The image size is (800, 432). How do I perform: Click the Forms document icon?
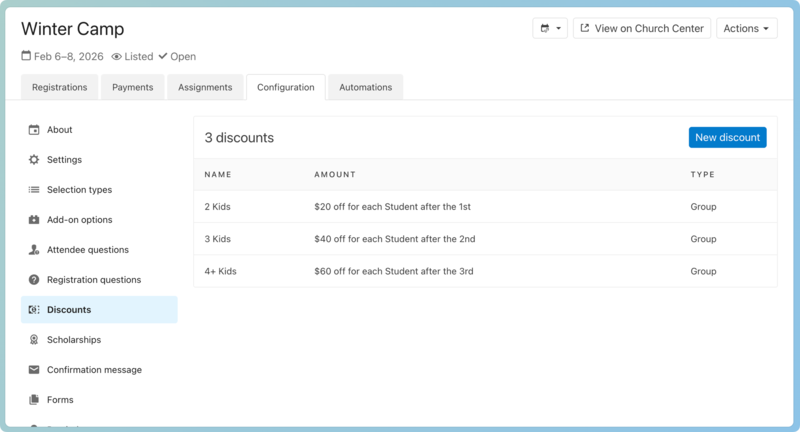coord(34,400)
